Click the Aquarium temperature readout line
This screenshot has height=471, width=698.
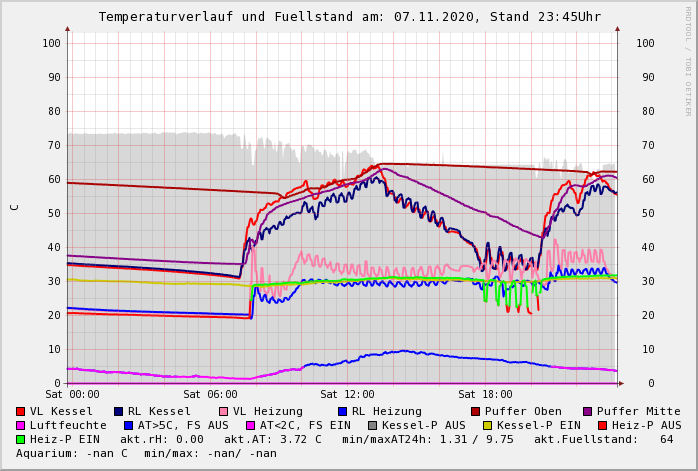tap(146, 453)
